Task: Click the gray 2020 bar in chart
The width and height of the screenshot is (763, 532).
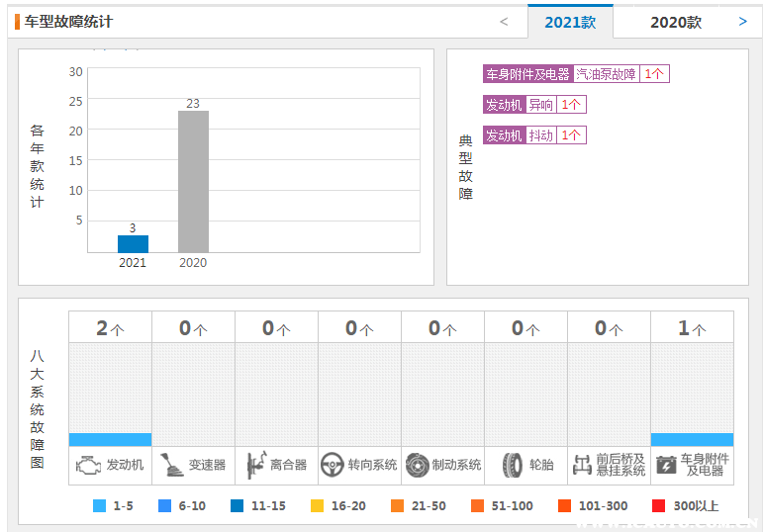Action: click(x=193, y=181)
